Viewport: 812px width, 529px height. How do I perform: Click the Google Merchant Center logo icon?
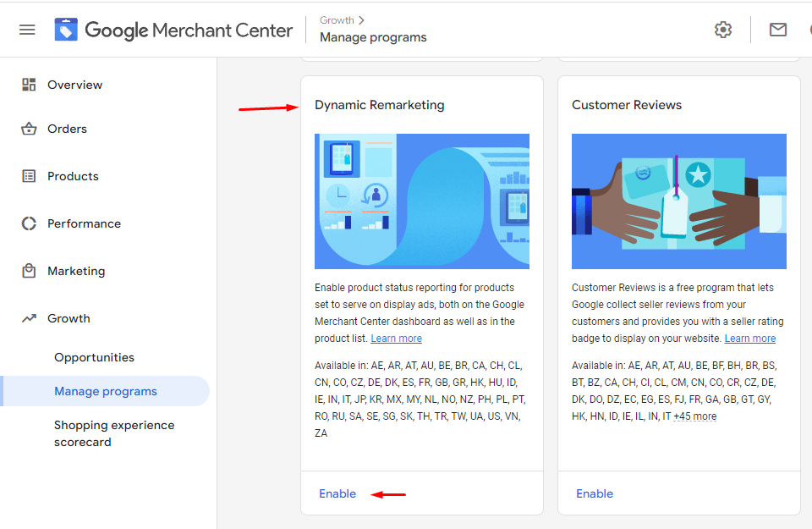66,30
